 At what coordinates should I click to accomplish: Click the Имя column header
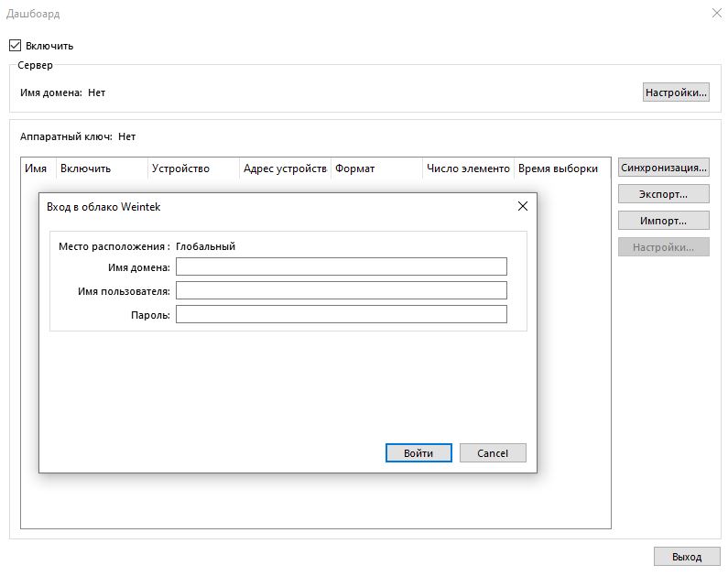38,168
